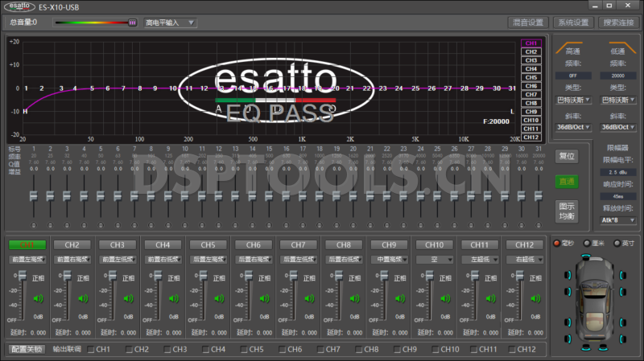Tick the CH2 output link checkbox
Image resolution: width=644 pixels, height=361 pixels.
click(x=129, y=350)
